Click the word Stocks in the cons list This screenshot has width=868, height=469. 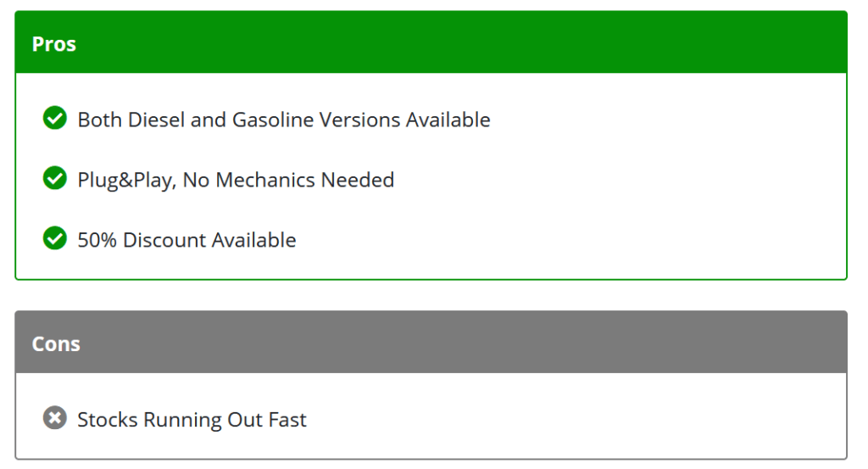click(x=108, y=420)
